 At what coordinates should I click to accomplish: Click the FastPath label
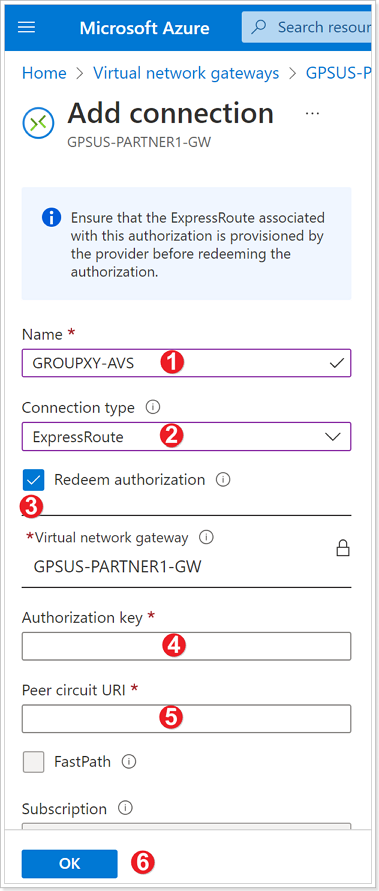click(82, 761)
